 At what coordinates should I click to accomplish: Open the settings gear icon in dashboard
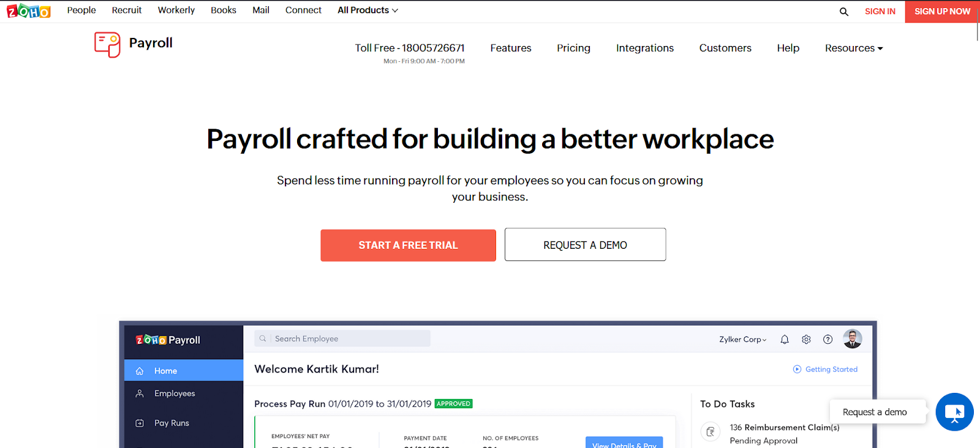[x=806, y=340]
